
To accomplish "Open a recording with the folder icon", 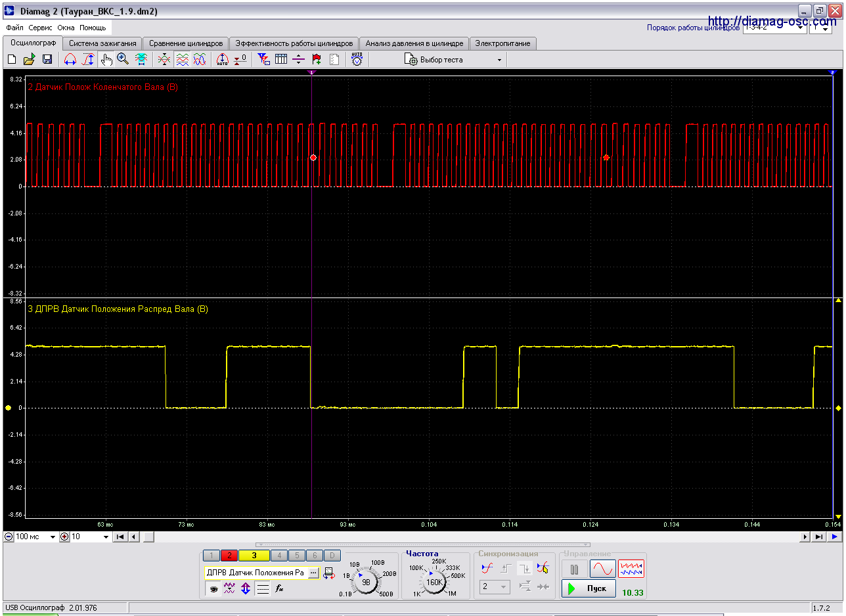I will point(29,60).
